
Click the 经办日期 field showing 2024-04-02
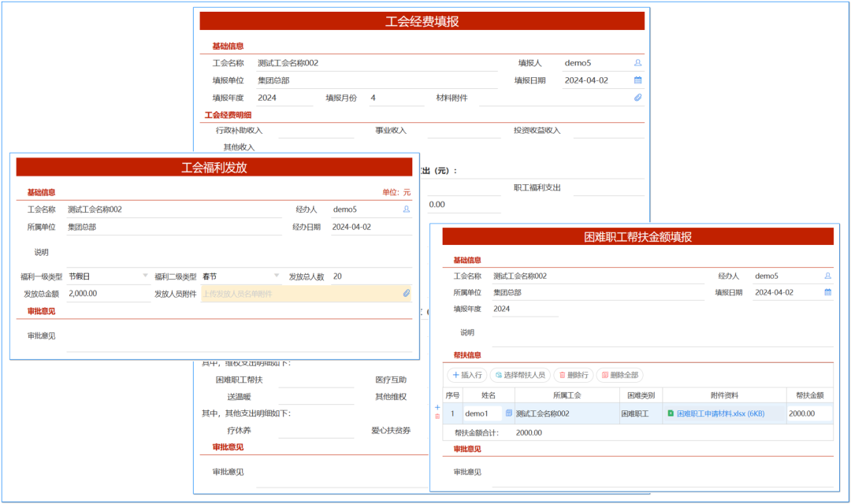pos(371,227)
